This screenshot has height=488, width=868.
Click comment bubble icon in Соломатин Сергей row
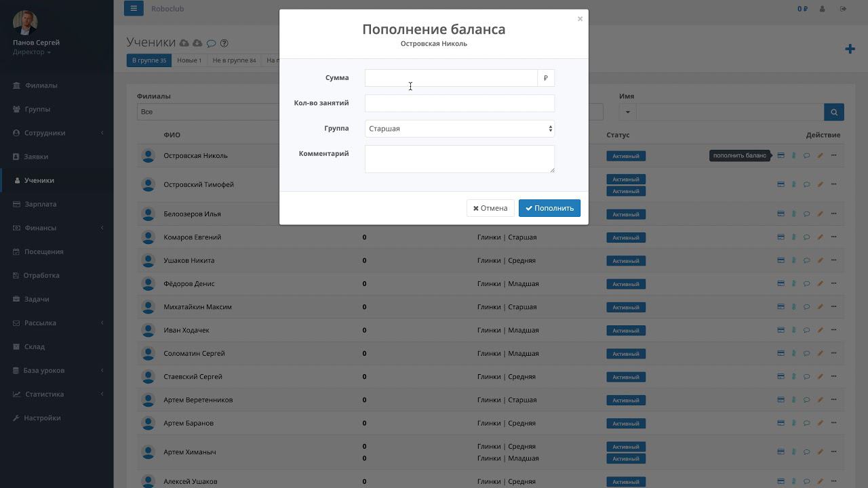(806, 353)
